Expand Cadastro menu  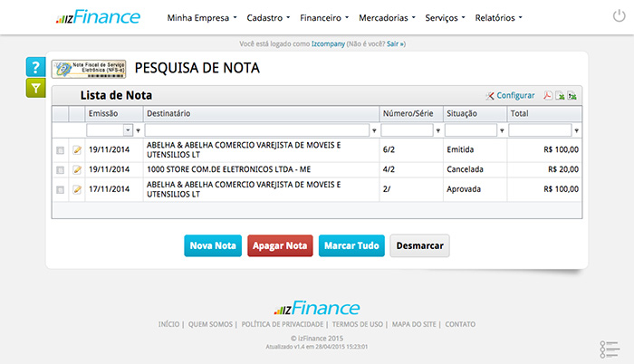coord(268,18)
